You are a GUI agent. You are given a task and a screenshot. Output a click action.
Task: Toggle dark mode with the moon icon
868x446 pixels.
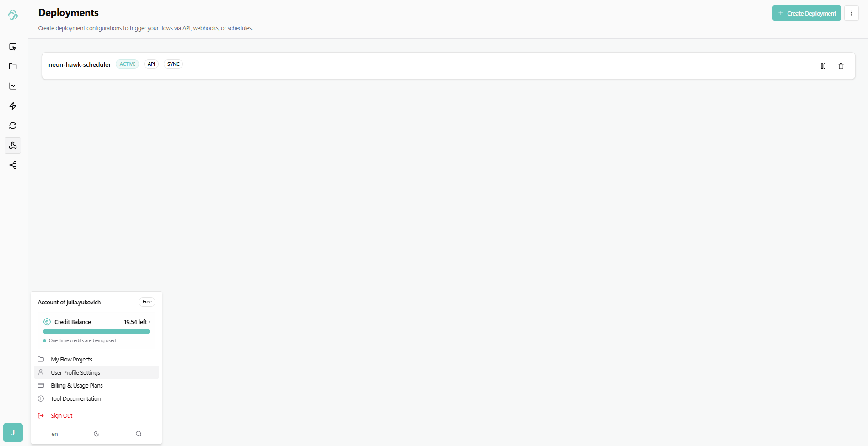click(96, 434)
